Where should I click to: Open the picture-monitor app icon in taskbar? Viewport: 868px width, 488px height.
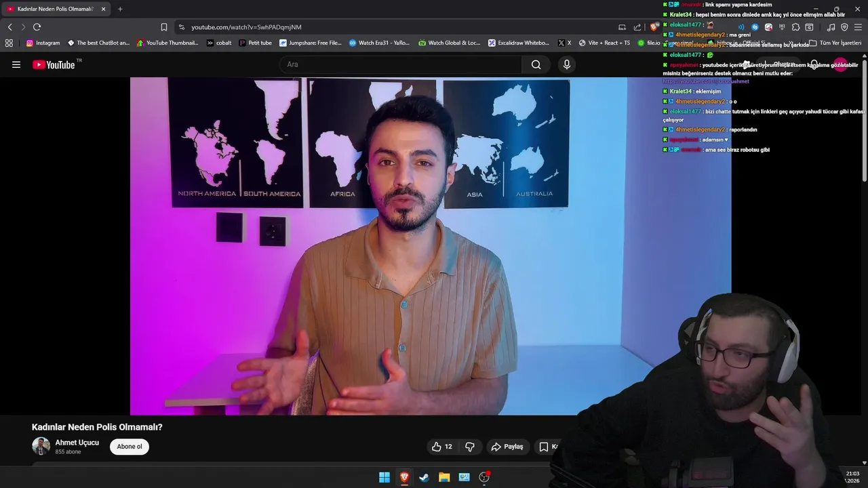[464, 477]
